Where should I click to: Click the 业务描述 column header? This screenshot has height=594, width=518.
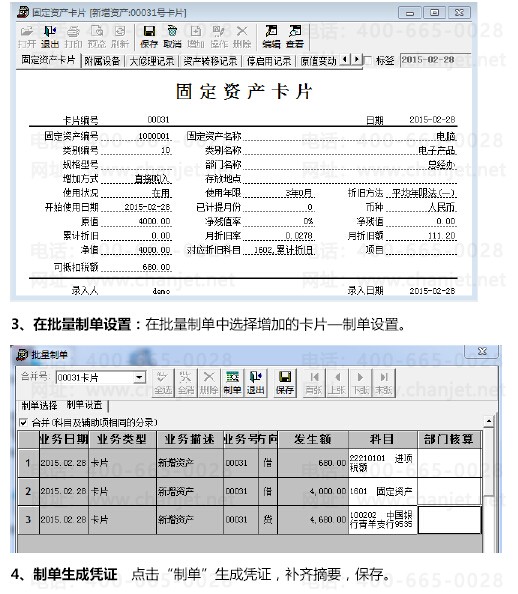(x=190, y=439)
